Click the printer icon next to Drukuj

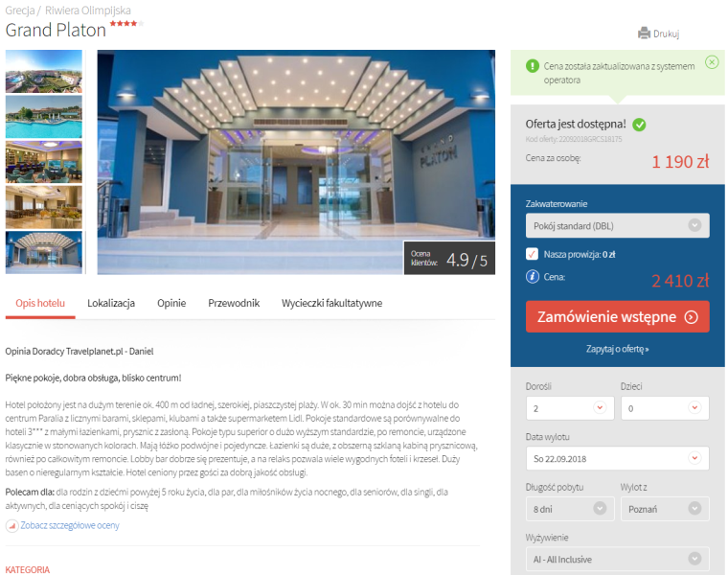pyautogui.click(x=644, y=34)
